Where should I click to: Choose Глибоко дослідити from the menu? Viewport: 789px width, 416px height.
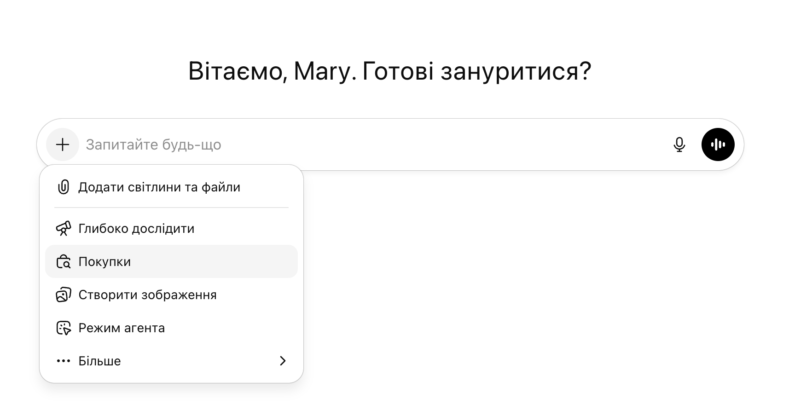coord(136,229)
